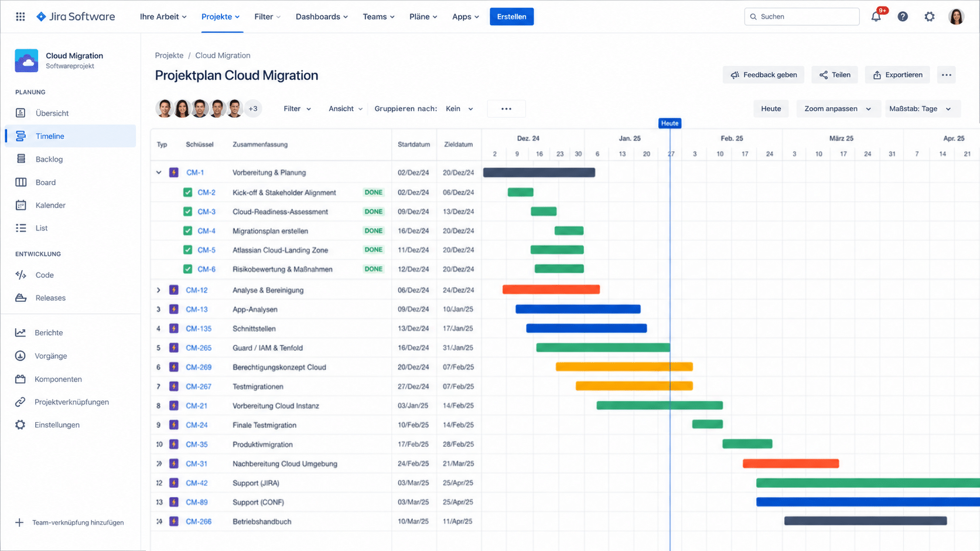Click the Heute button in toolbar
This screenshot has width=980, height=551.
[x=771, y=108]
